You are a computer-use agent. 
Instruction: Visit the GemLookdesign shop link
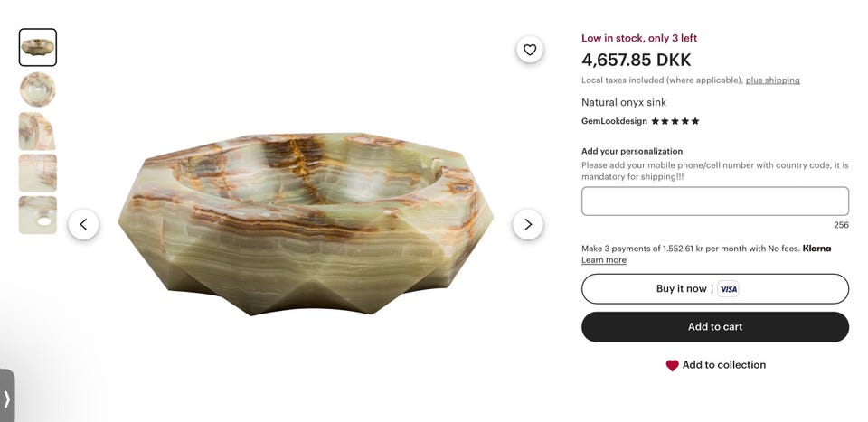pos(614,121)
